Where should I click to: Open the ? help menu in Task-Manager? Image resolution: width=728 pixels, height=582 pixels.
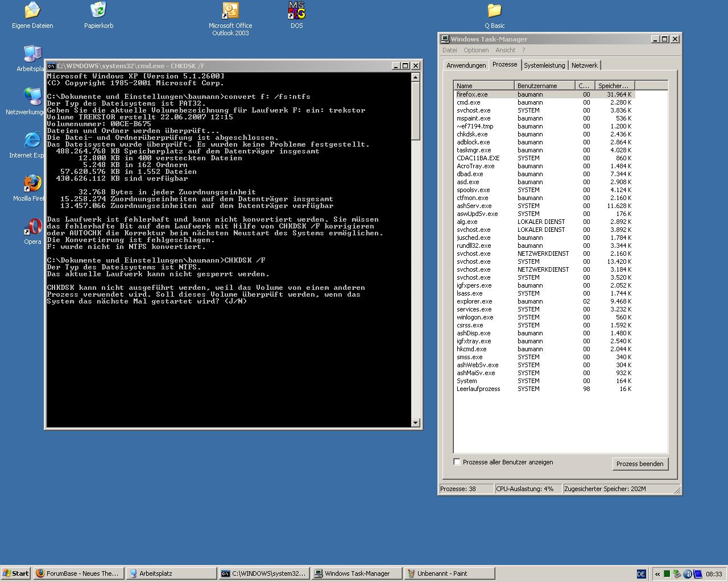pyautogui.click(x=523, y=50)
